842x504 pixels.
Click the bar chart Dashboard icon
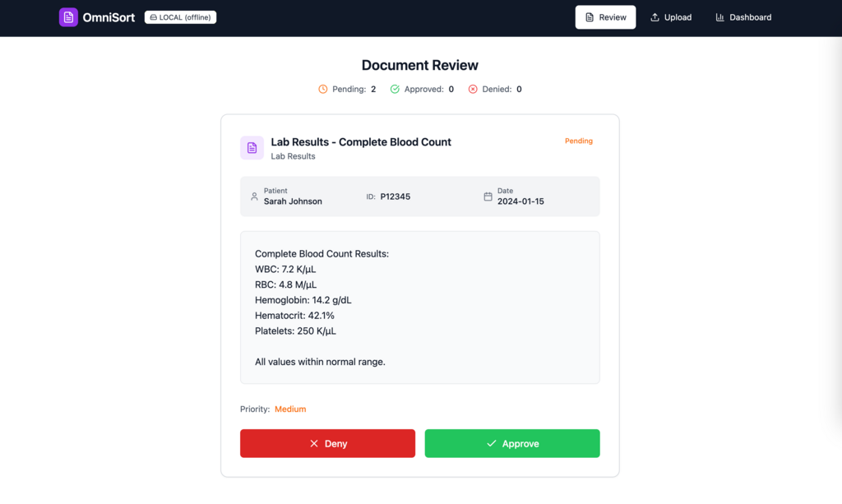tap(720, 17)
